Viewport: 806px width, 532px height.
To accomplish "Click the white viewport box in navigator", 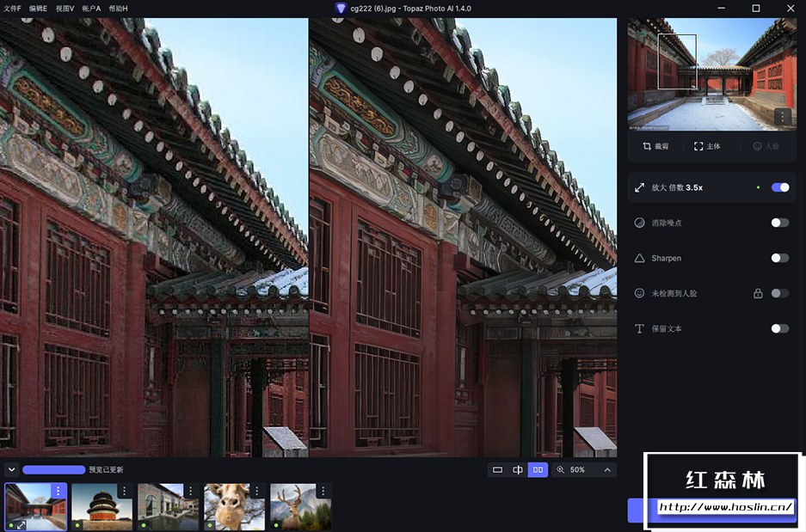I will coord(678,62).
